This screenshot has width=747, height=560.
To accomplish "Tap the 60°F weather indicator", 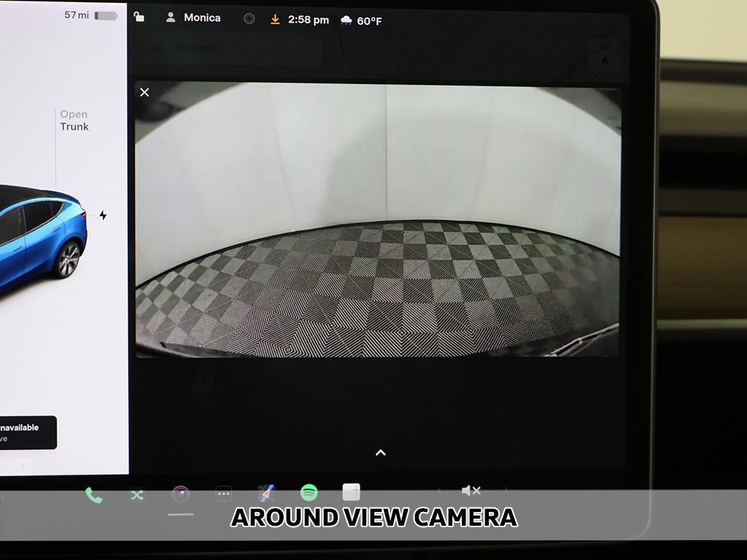I will coord(361,21).
